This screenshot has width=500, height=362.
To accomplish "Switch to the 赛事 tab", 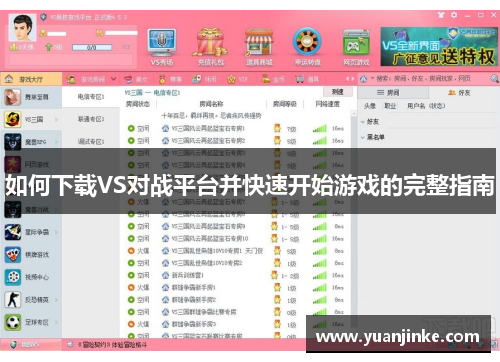I will point(170,79).
